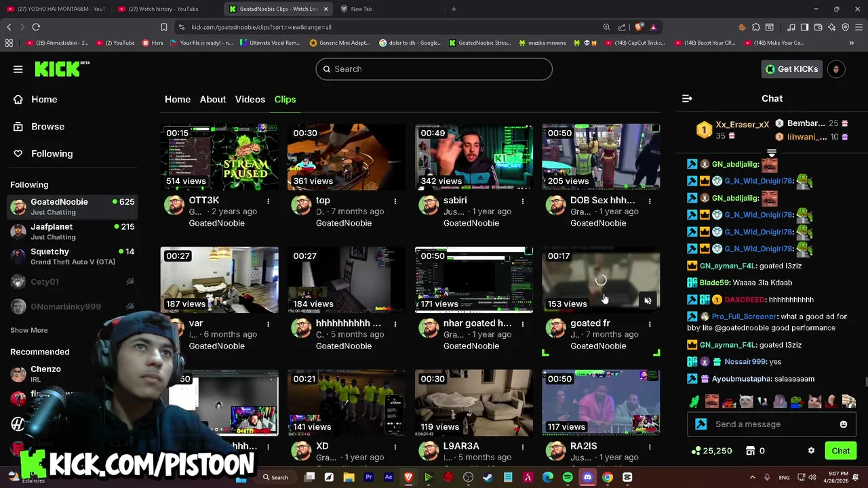Open Squetchy channel in Following list
Viewport: 868px width, 488px height.
(x=73, y=256)
